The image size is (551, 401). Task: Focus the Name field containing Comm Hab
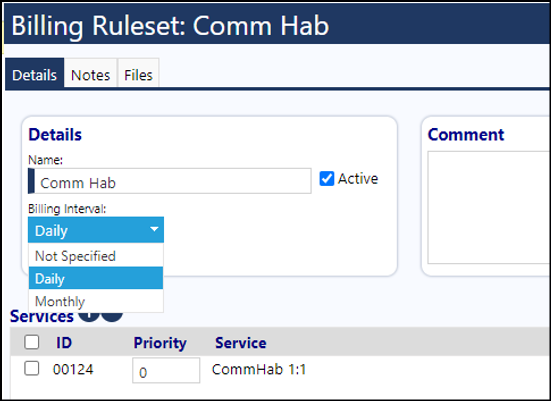tap(170, 181)
